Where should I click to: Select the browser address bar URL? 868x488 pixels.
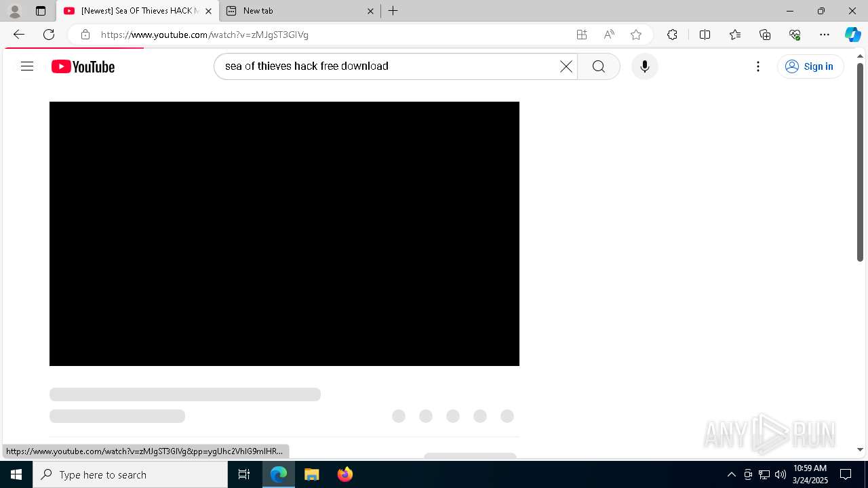click(x=205, y=35)
